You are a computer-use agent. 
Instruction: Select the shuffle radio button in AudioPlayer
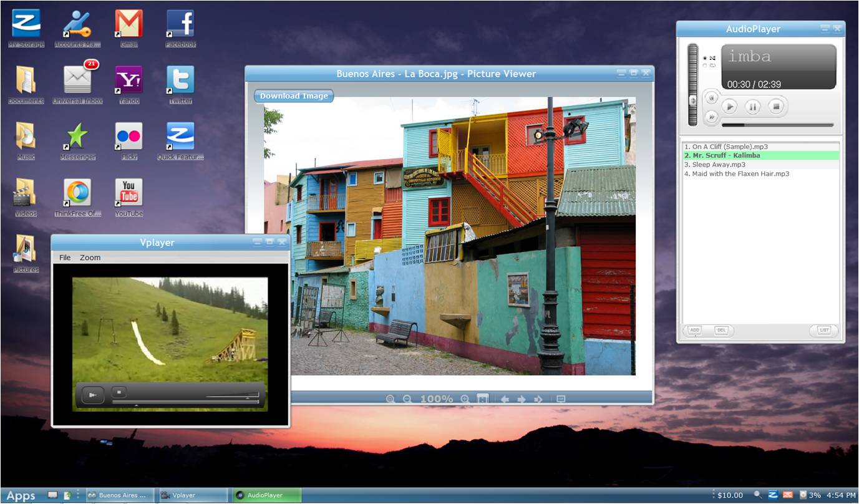[706, 58]
